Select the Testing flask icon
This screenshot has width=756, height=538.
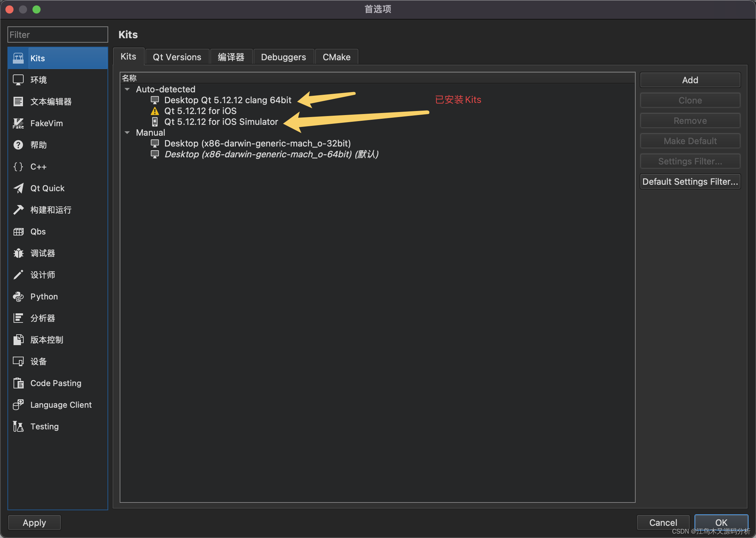coord(18,426)
